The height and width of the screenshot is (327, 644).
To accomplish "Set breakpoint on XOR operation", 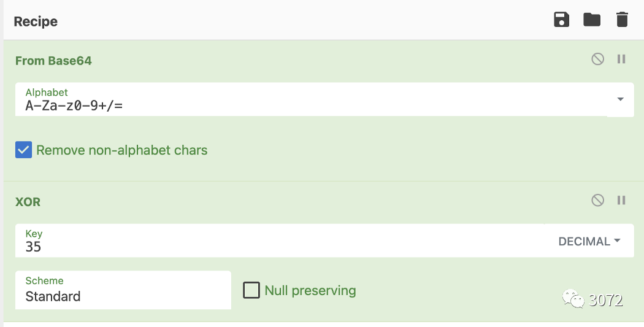I will coord(621,200).
